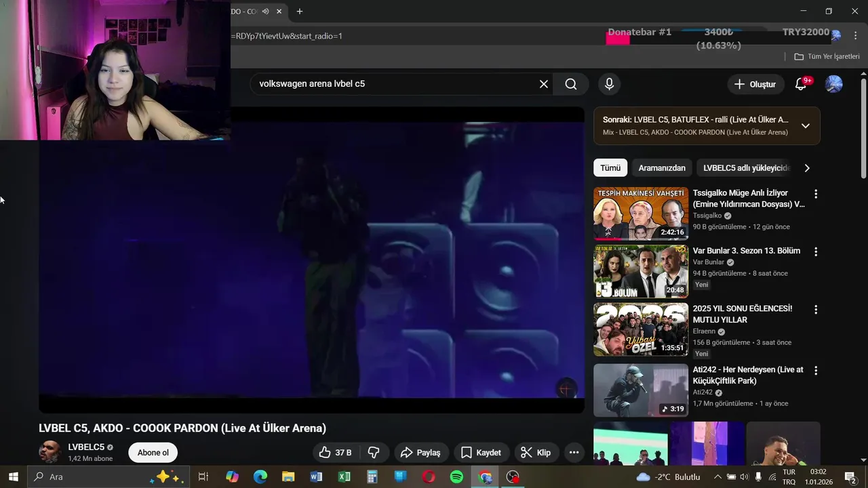Click the Elraenn channel name
Screen dimensions: 868x488
click(704, 331)
